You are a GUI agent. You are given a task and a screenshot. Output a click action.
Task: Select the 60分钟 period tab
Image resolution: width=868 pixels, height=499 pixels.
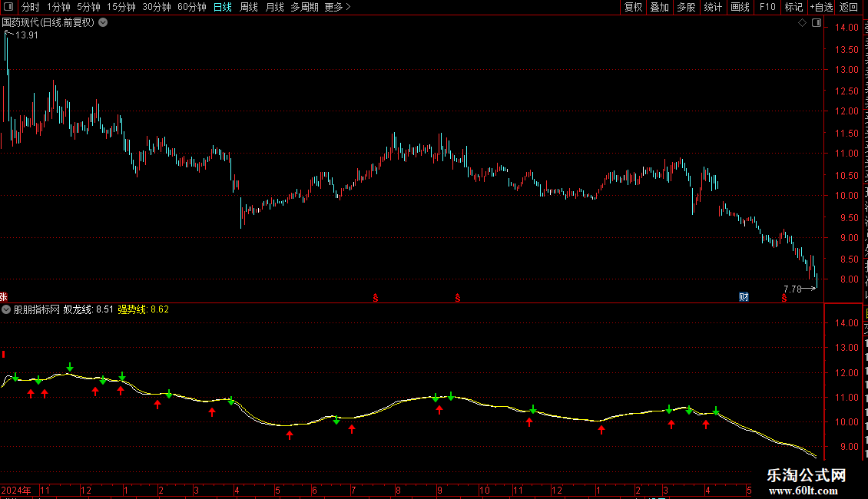pyautogui.click(x=191, y=7)
